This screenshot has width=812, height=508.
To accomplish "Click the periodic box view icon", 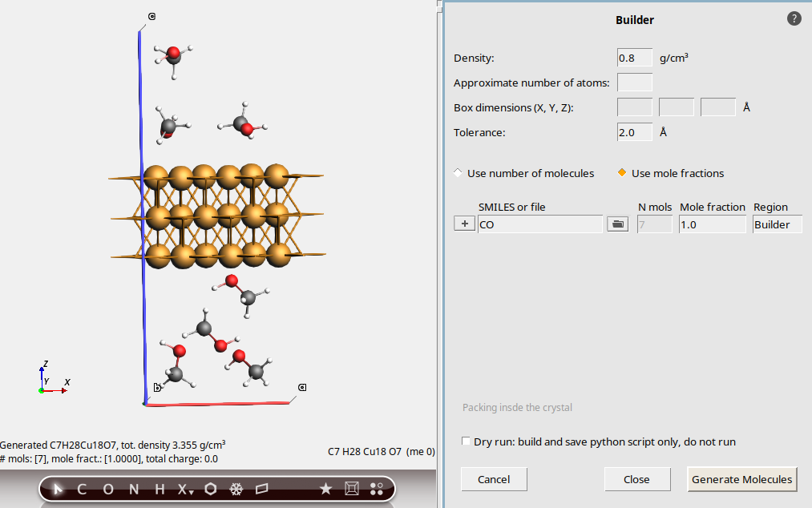I will point(351,489).
